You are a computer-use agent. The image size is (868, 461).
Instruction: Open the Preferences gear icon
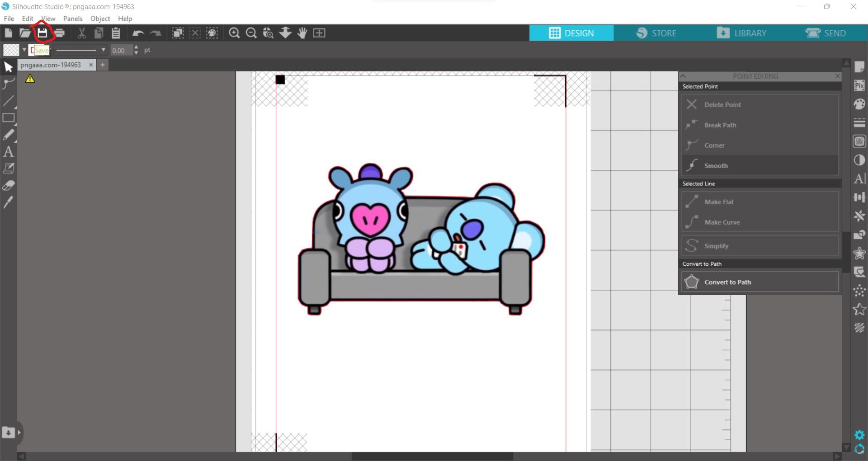click(859, 435)
